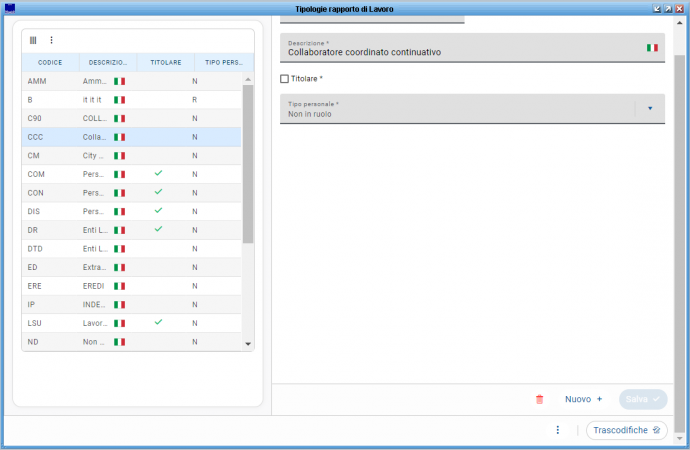
Task: Select the ED code row
Action: point(132,267)
